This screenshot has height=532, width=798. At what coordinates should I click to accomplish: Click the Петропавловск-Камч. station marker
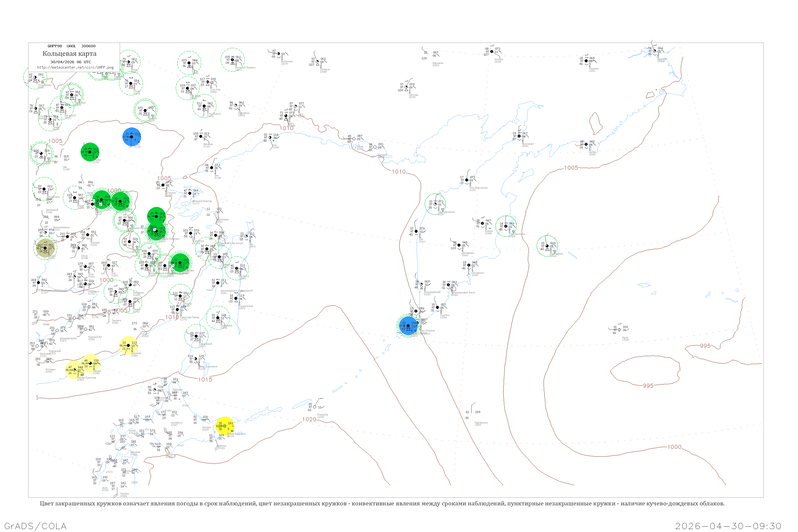[448, 285]
